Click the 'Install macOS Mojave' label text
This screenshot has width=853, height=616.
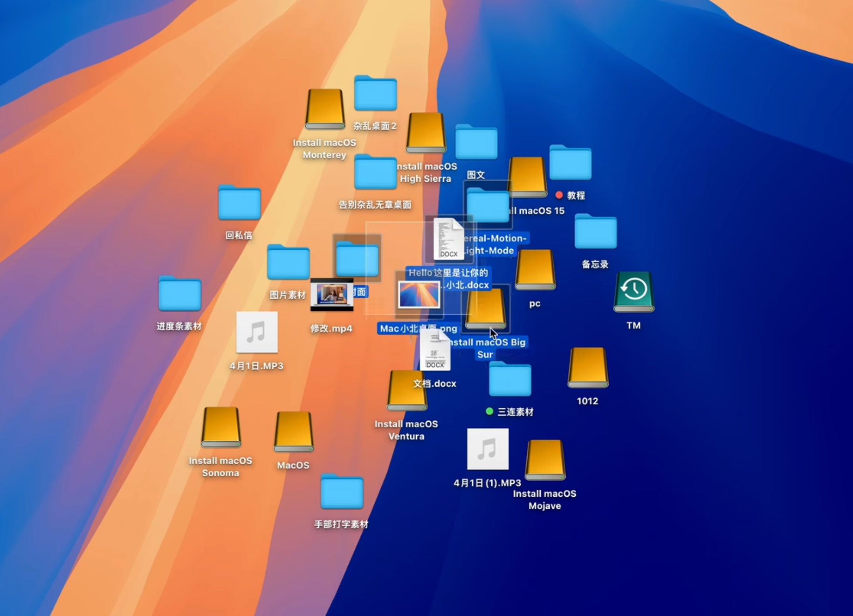(544, 500)
